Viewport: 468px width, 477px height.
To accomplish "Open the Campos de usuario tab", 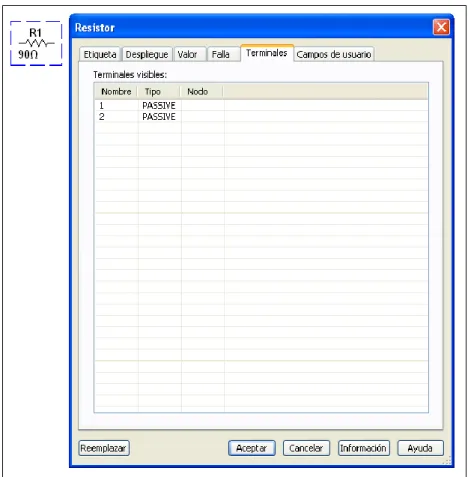I will [x=334, y=54].
